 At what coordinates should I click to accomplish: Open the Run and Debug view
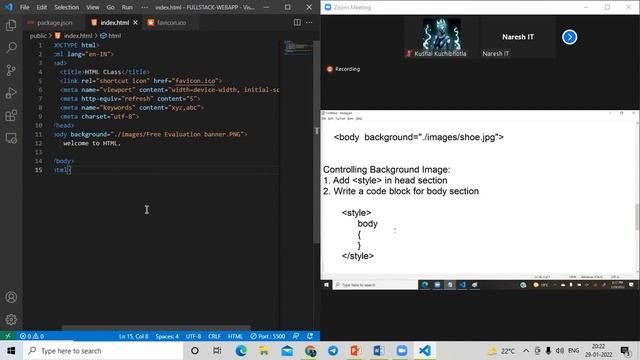pyautogui.click(x=11, y=93)
